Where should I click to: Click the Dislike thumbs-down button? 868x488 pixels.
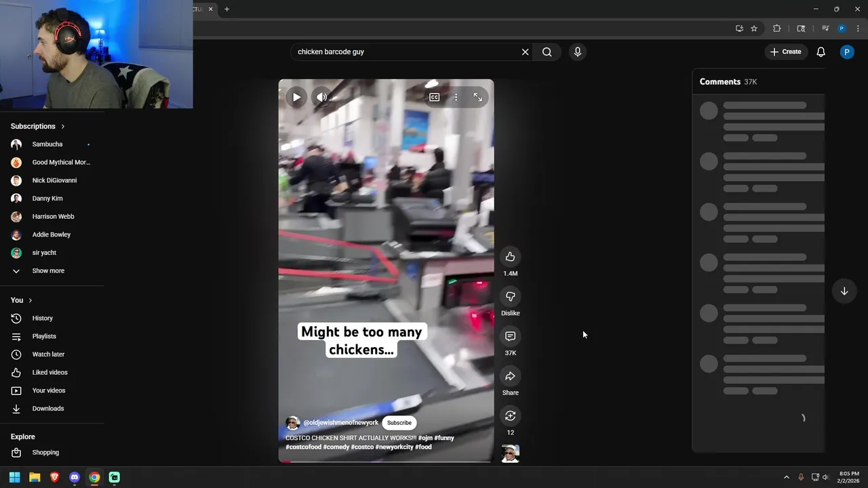tap(510, 296)
